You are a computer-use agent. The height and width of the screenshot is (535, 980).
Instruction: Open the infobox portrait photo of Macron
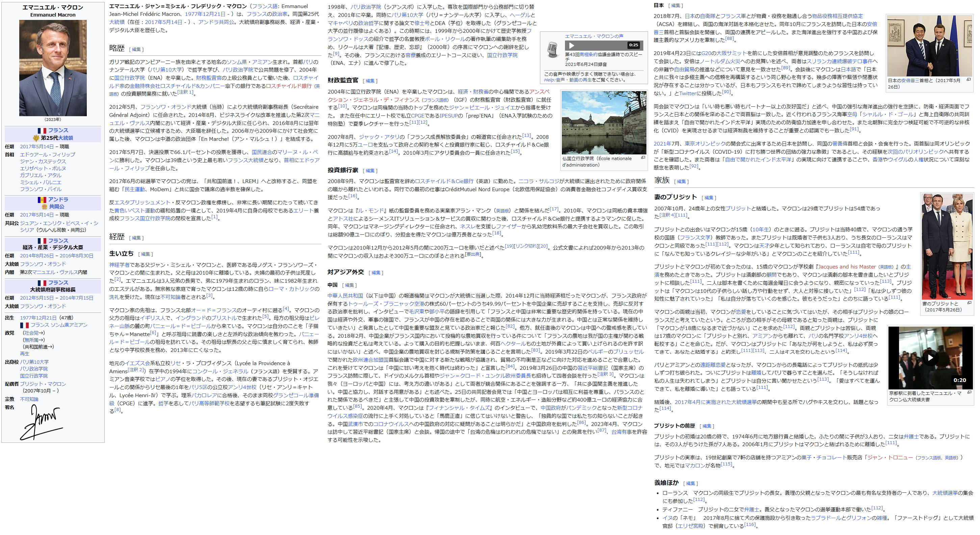53,68
